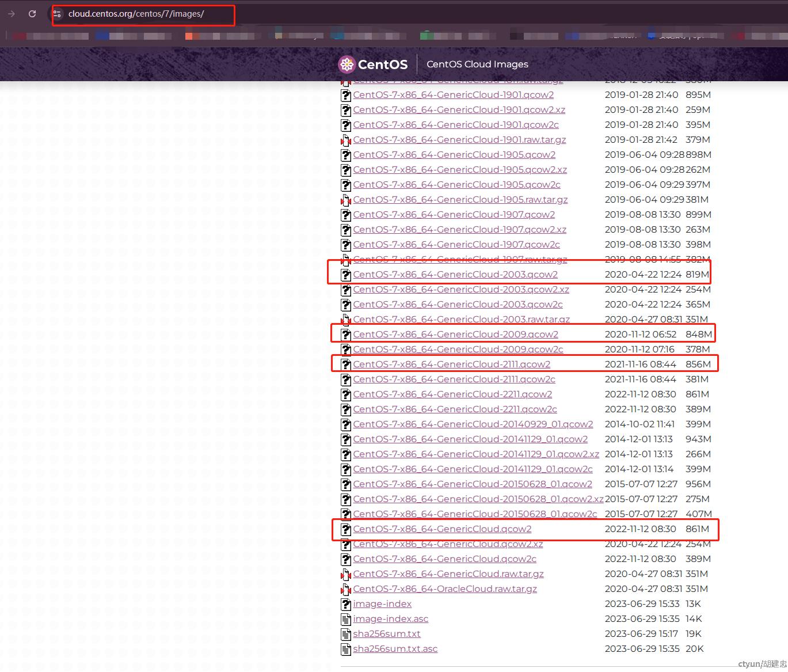Viewport: 788px width, 672px height.
Task: Click archive icon beside OracleCloud.raw.tar.gz
Action: tap(346, 589)
